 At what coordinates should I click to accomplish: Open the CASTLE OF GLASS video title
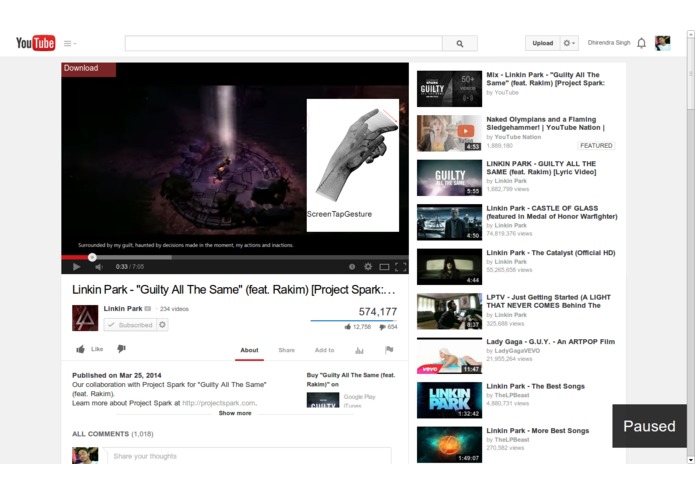552,212
